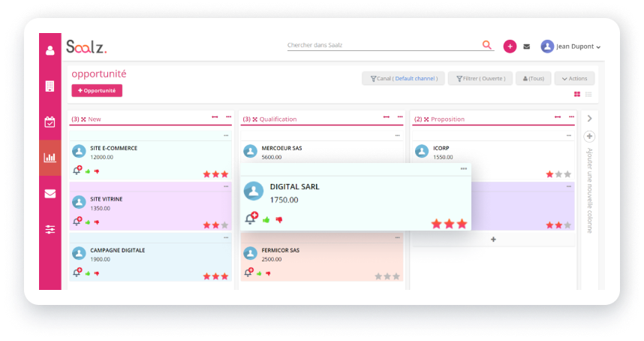Open Jean Dupont user menu

coord(571,47)
